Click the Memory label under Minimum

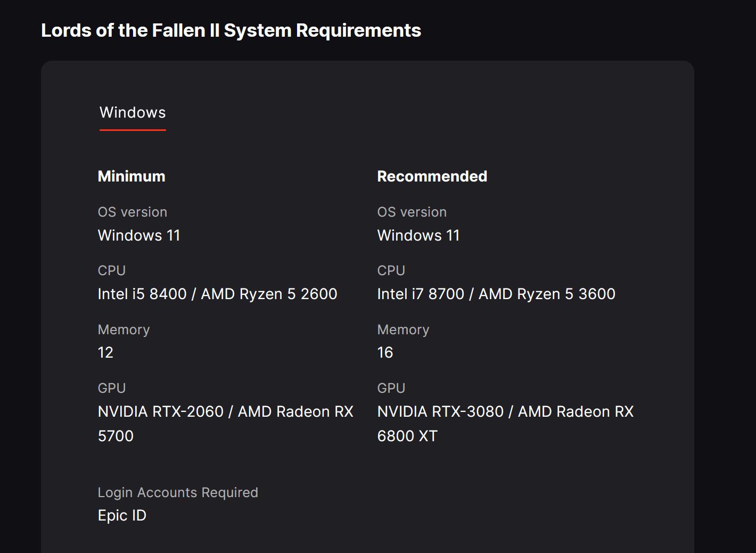click(x=124, y=329)
